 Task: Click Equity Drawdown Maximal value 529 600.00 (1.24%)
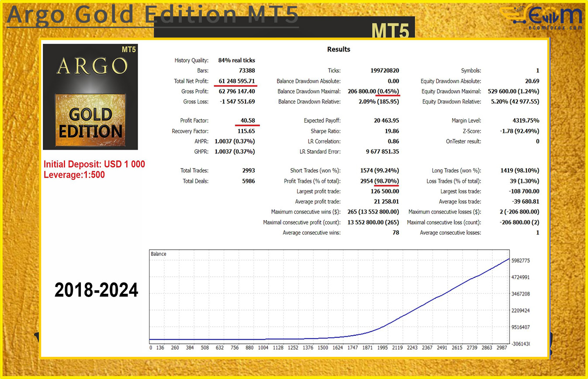click(x=513, y=91)
